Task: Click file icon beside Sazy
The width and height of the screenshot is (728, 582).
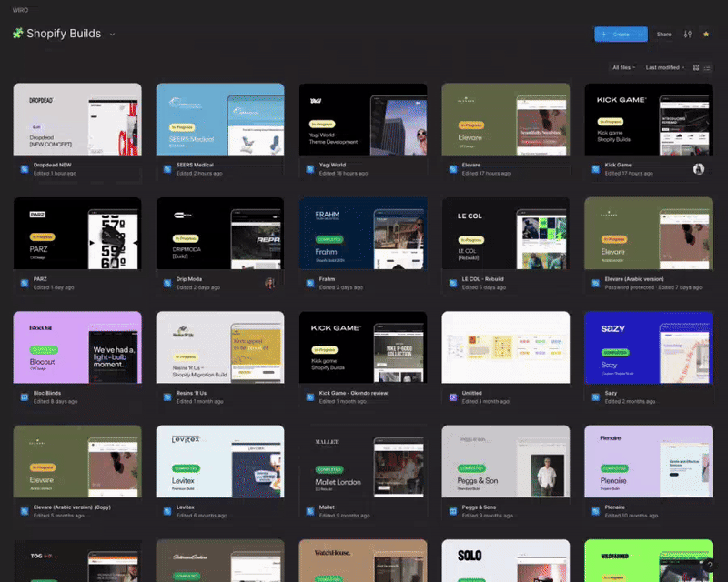Action: tap(596, 396)
